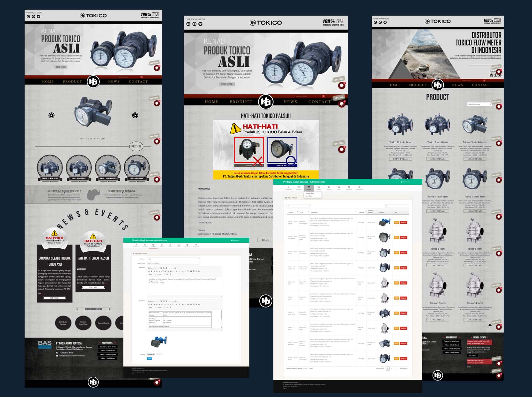Click the round HB logo in the right page navbar
The width and height of the screenshot is (532, 397).
pyautogui.click(x=438, y=85)
